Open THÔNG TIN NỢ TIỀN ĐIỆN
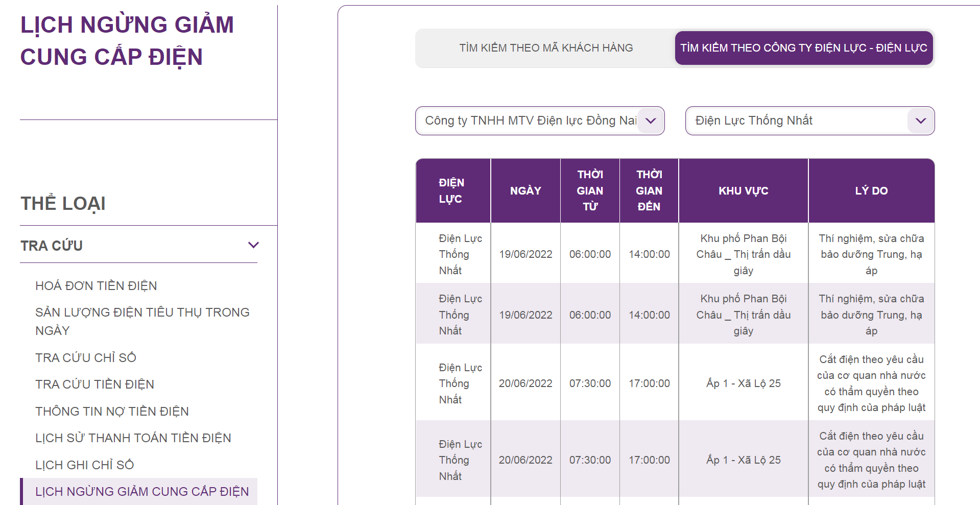 pyautogui.click(x=112, y=411)
